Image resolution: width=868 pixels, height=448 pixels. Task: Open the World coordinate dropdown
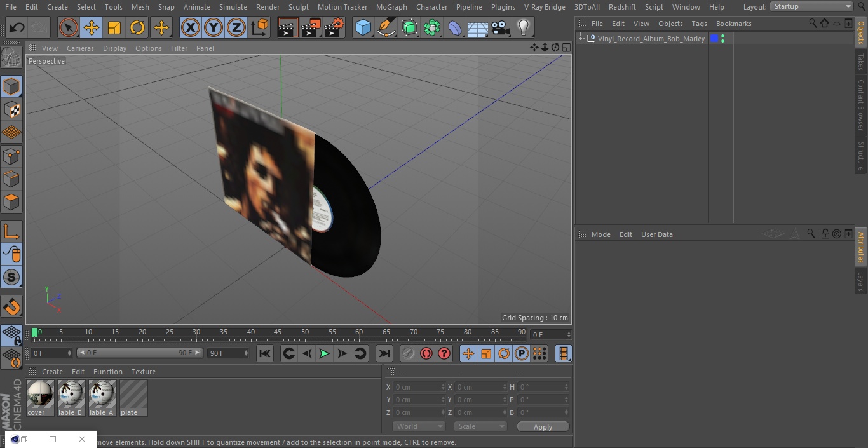click(419, 426)
